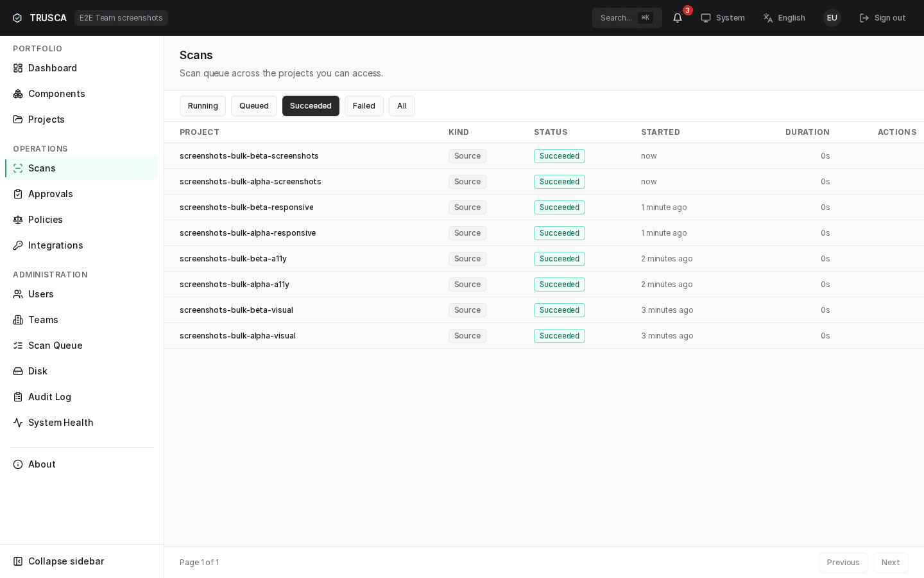Viewport: 924px width, 578px height.
Task: Sign out of the application
Action: click(x=883, y=18)
